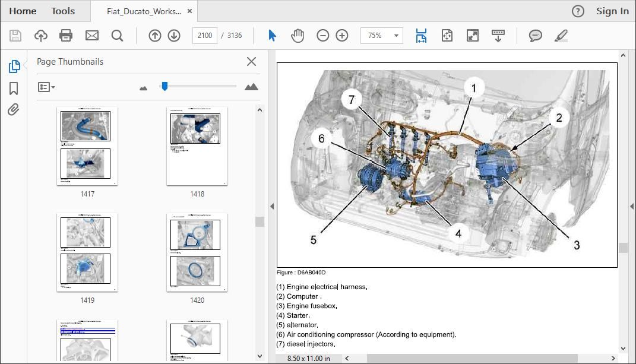This screenshot has height=364, width=636.
Task: Go to previous page with up arrow
Action: [x=154, y=36]
